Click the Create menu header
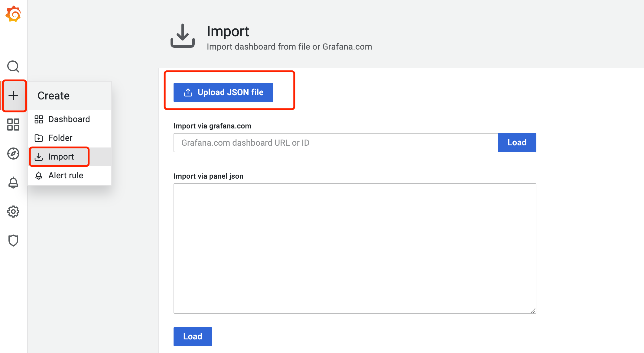 [x=54, y=96]
